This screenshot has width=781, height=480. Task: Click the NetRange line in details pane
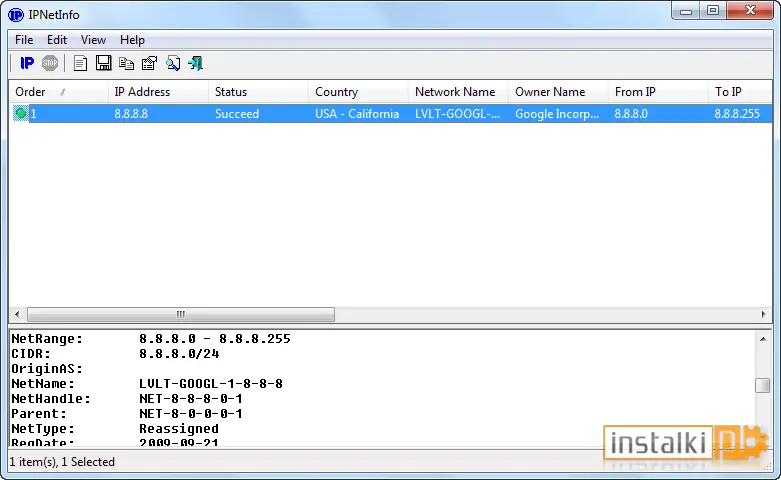151,339
